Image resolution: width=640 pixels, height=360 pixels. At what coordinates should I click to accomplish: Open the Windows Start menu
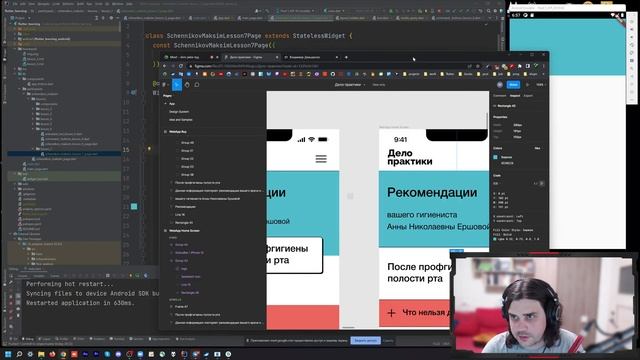[8, 354]
